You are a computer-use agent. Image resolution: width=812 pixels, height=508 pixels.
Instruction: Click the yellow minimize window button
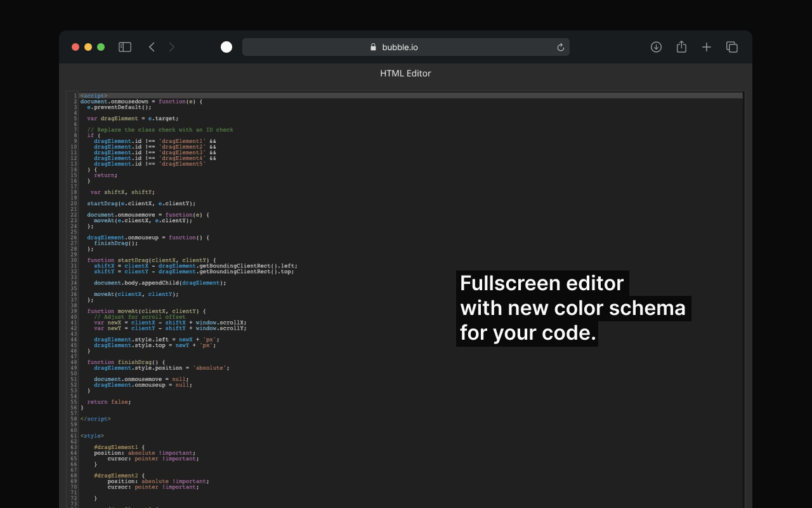tap(88, 47)
